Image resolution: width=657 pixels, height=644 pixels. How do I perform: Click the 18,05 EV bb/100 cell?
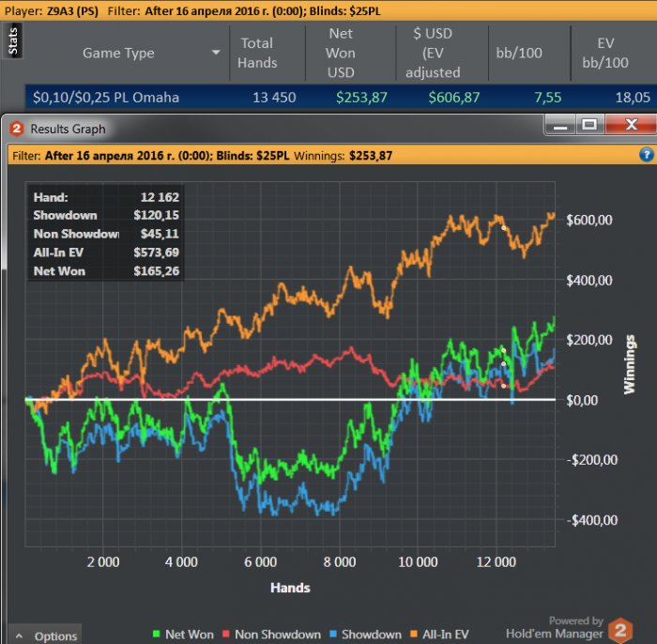coord(633,98)
